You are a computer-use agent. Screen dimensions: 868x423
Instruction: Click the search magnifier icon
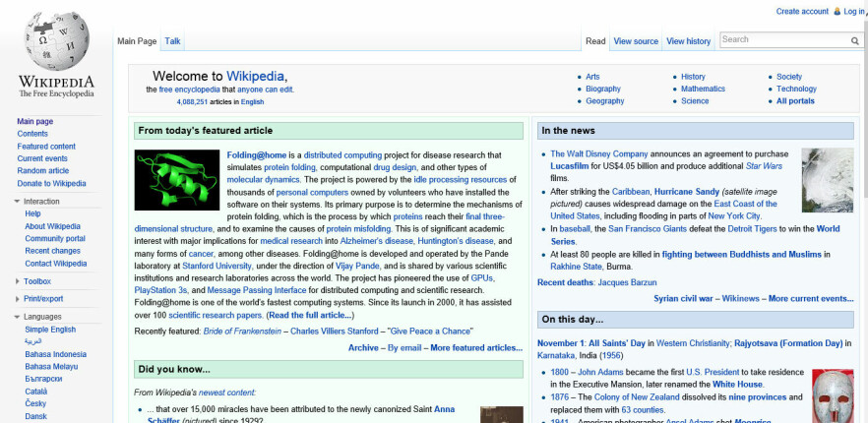pos(854,40)
